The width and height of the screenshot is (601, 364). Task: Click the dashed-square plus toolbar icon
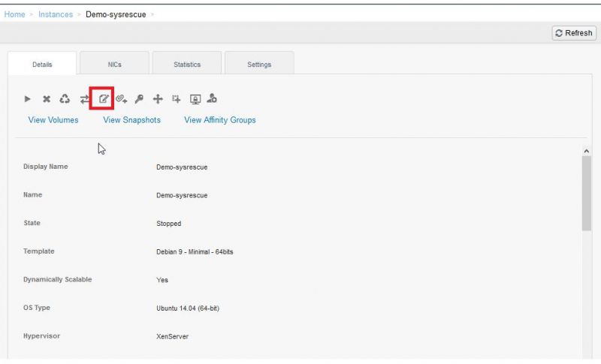[x=176, y=99]
